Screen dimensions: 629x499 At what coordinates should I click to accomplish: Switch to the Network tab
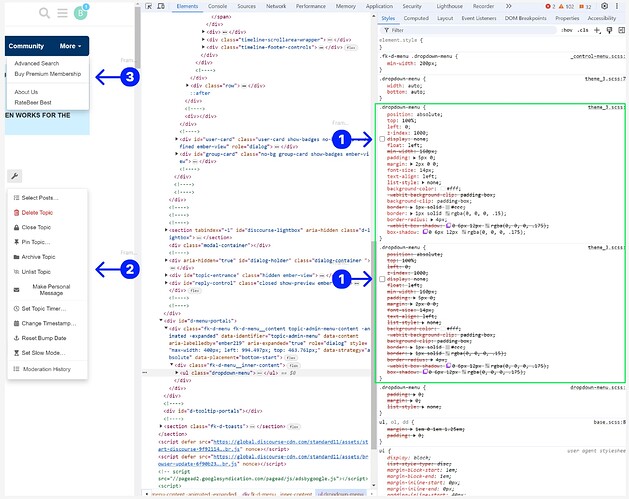(276, 6)
